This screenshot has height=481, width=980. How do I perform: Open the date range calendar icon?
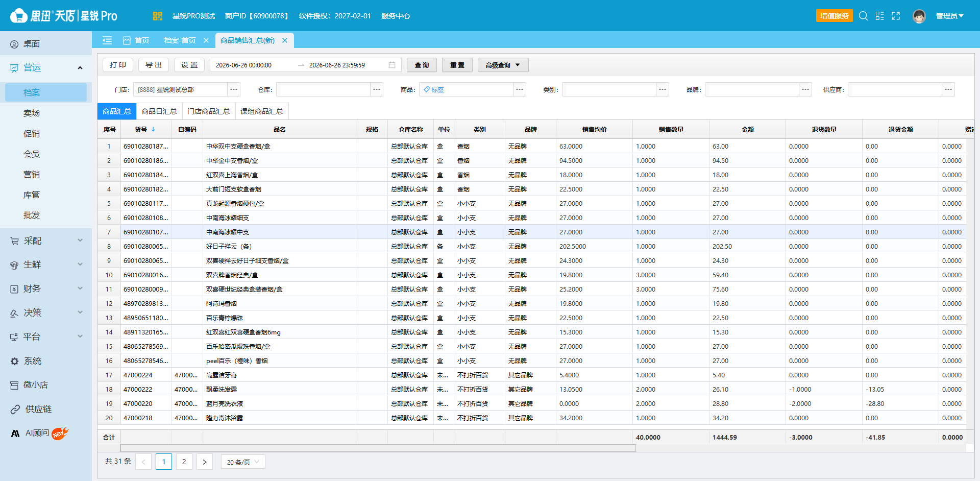[392, 65]
